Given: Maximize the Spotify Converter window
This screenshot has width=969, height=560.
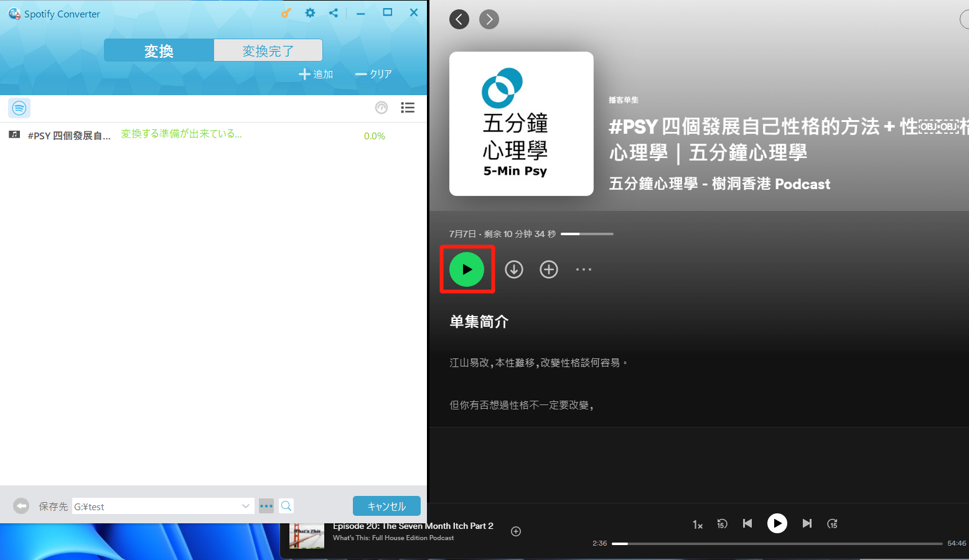Looking at the screenshot, I should point(387,12).
